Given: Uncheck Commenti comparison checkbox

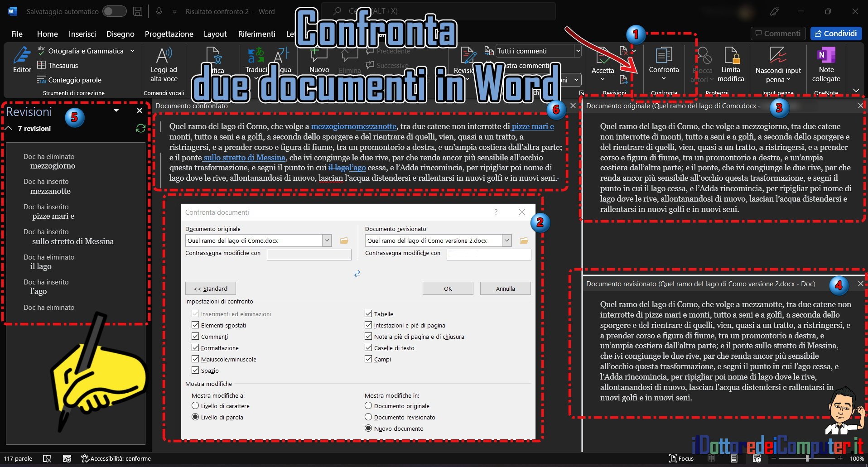Looking at the screenshot, I should pos(195,336).
